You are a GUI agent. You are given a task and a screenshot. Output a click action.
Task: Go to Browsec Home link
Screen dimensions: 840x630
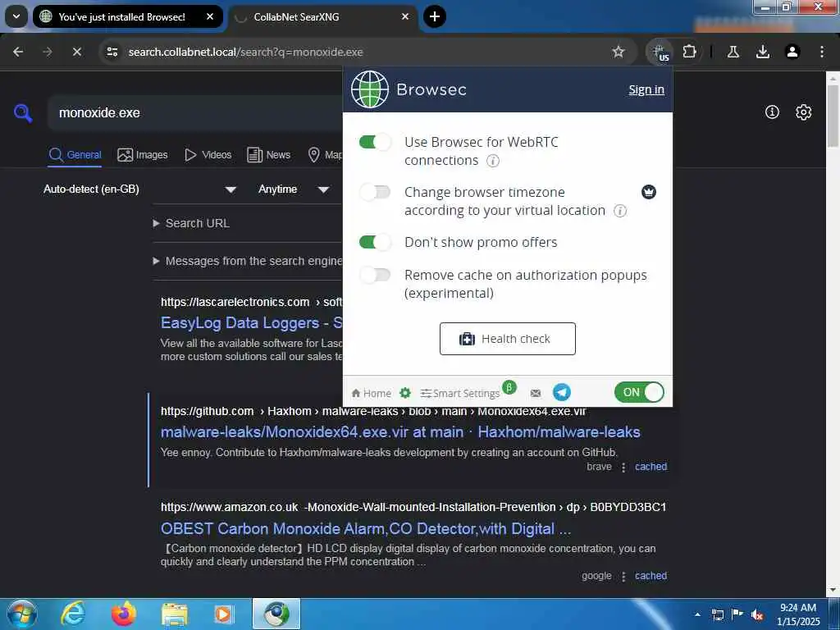tap(372, 393)
